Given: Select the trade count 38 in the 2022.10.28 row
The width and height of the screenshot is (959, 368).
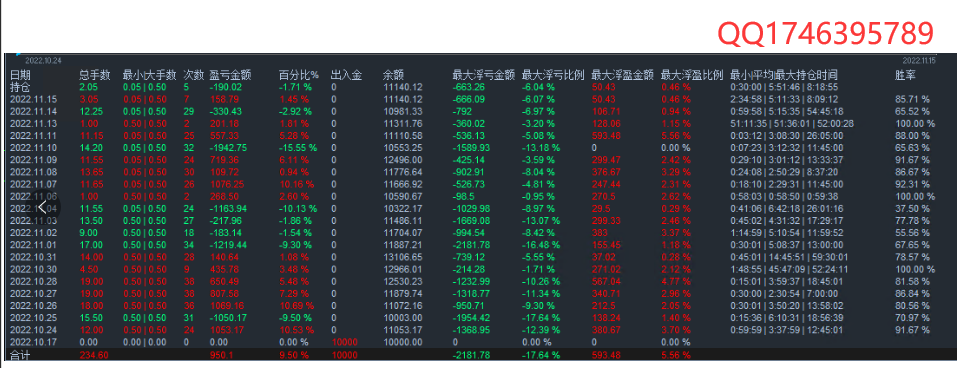Looking at the screenshot, I should coord(189,282).
